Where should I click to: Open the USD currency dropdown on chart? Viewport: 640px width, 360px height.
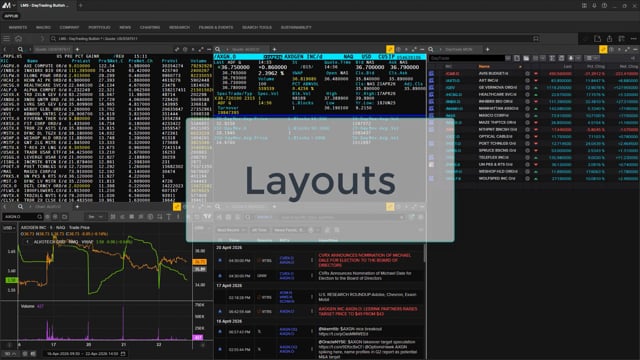click(9, 228)
